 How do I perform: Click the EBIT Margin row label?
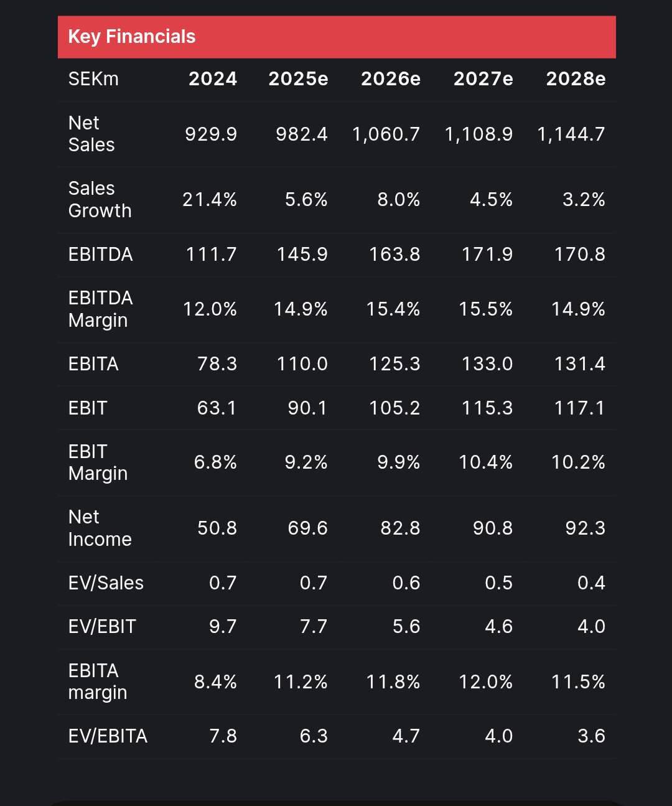pyautogui.click(x=98, y=462)
